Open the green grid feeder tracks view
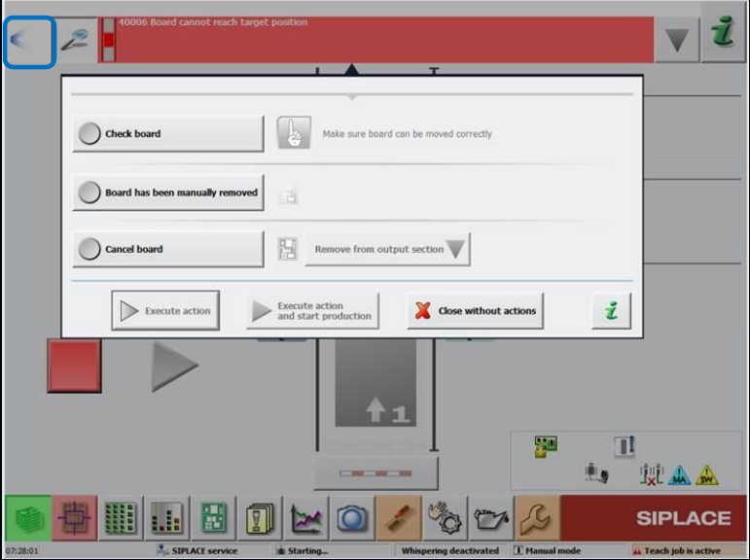 coord(120,518)
